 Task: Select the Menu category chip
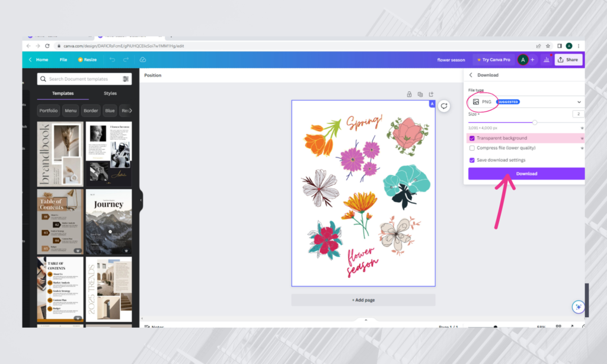click(x=71, y=111)
